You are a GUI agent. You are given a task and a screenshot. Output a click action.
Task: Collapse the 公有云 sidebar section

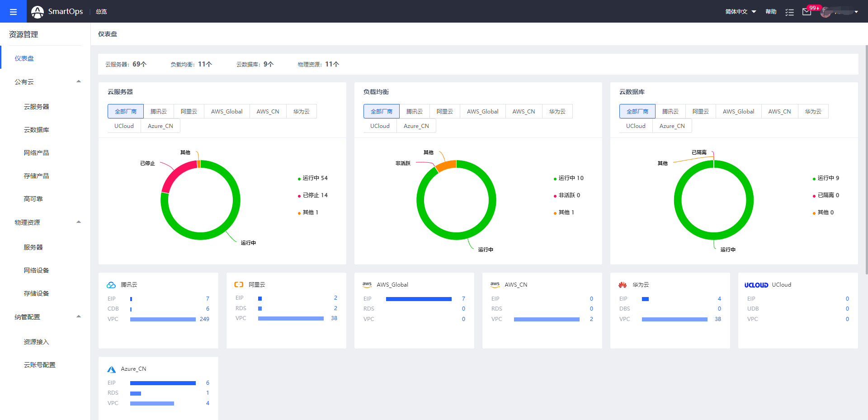79,82
